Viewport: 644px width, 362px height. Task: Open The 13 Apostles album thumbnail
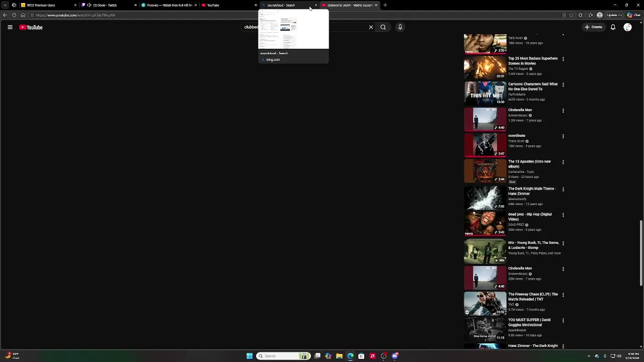point(485,170)
